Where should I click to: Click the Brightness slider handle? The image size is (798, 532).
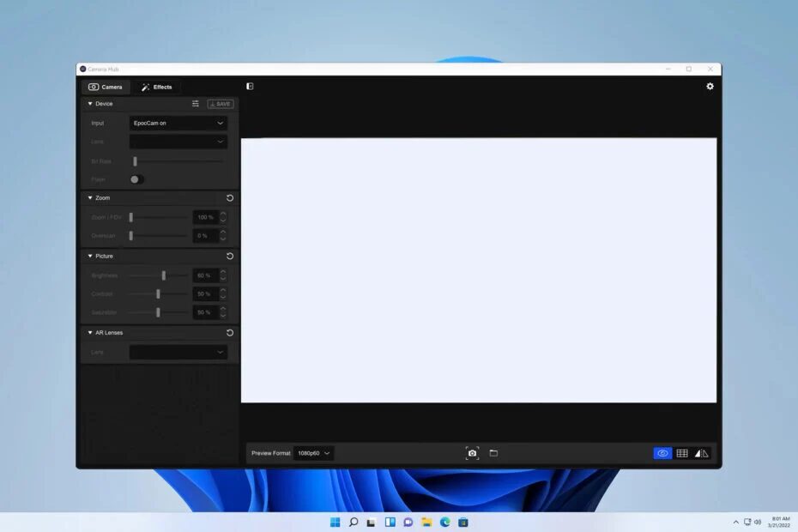pos(164,275)
